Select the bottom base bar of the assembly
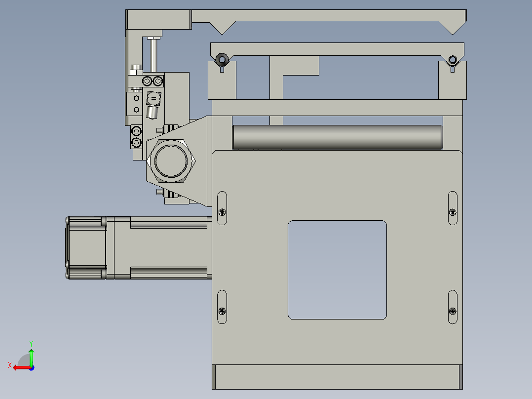 coord(337,377)
